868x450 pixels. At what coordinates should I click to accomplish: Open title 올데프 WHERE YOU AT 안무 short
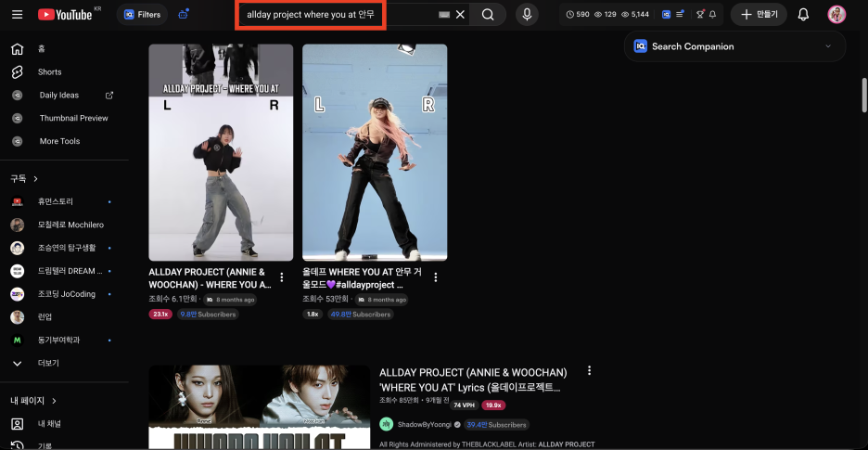362,278
